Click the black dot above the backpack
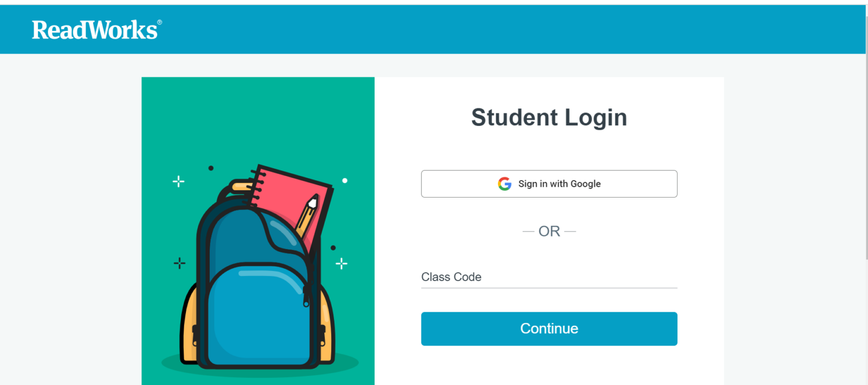The image size is (868, 385). coord(211,168)
